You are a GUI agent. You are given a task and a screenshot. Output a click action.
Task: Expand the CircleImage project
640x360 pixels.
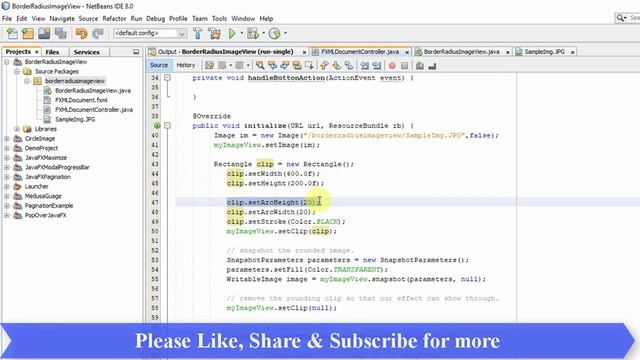(7, 139)
